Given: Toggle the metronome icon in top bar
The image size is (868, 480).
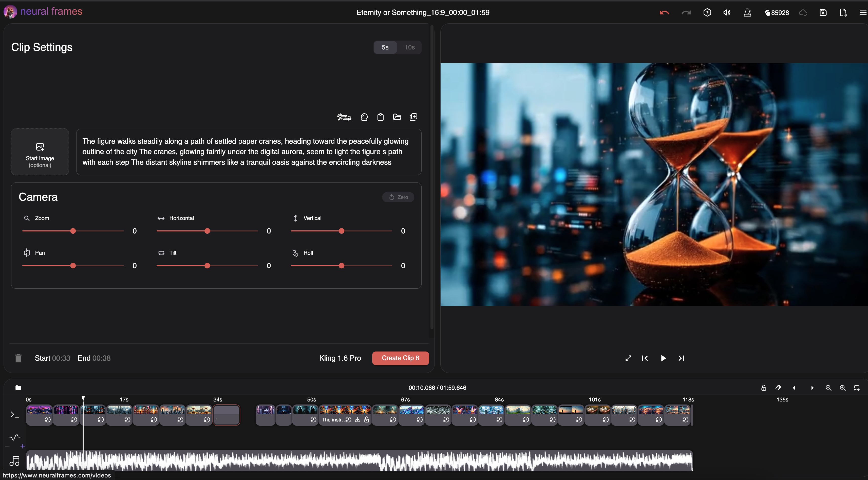Looking at the screenshot, I should [x=747, y=13].
